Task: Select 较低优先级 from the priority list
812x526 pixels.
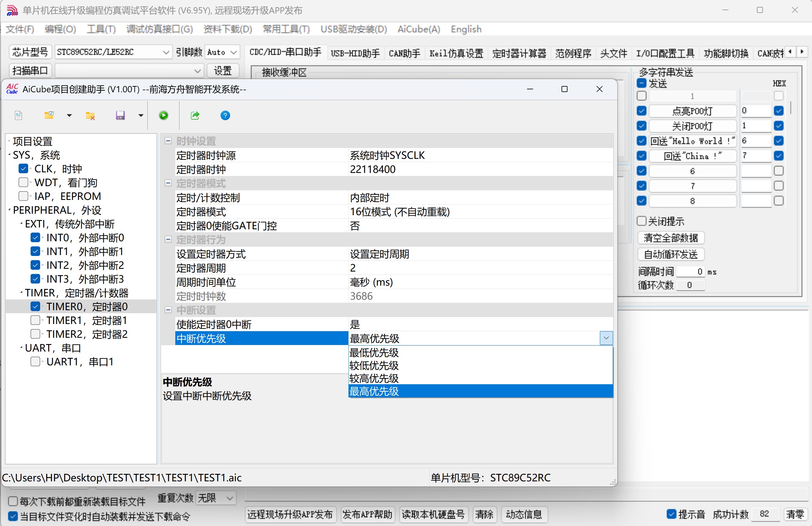Action: tap(480, 365)
